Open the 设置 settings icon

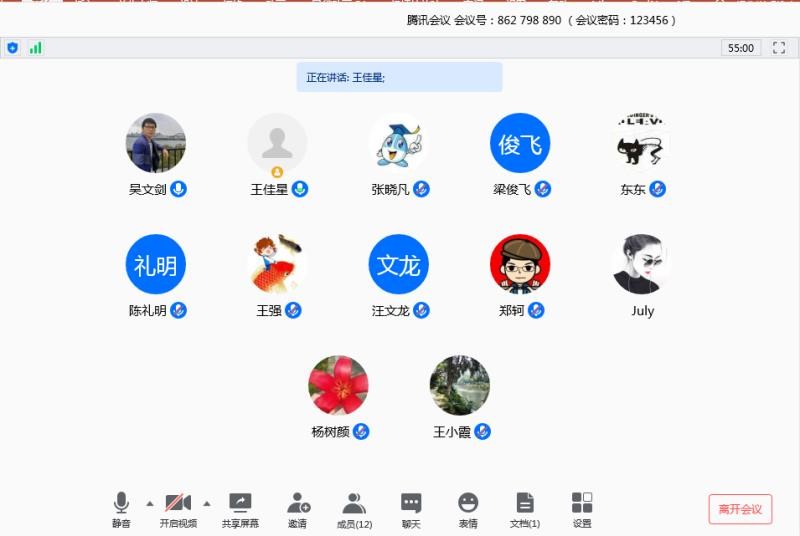(x=582, y=503)
